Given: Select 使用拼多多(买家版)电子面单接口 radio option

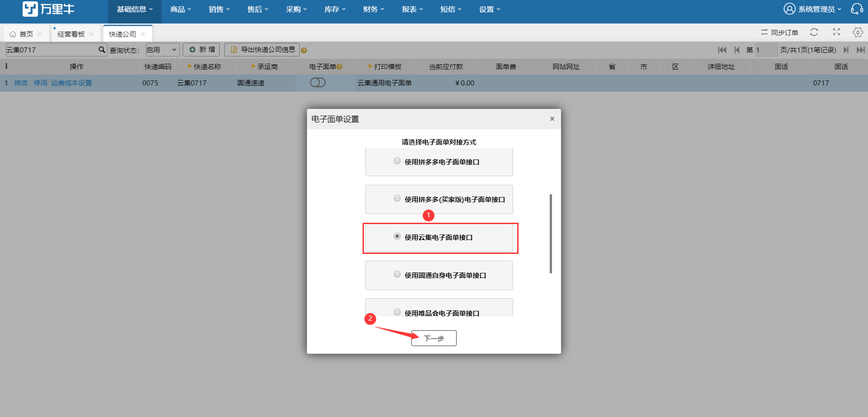Looking at the screenshot, I should tap(397, 198).
